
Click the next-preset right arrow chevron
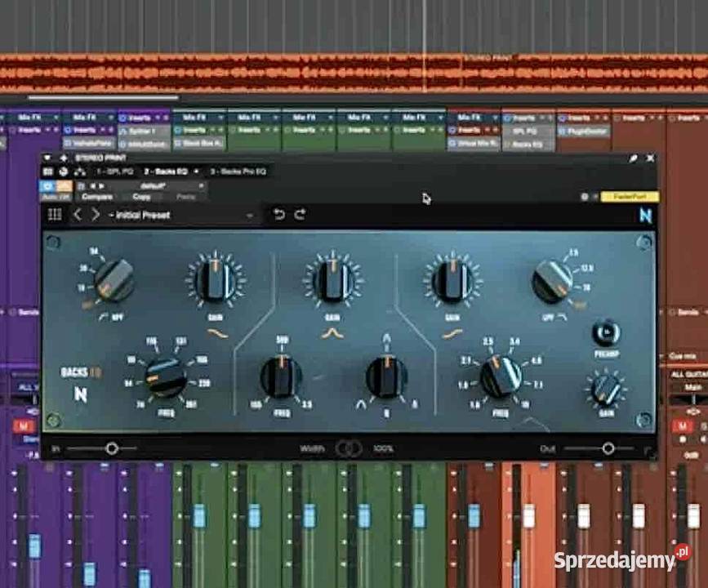93,214
